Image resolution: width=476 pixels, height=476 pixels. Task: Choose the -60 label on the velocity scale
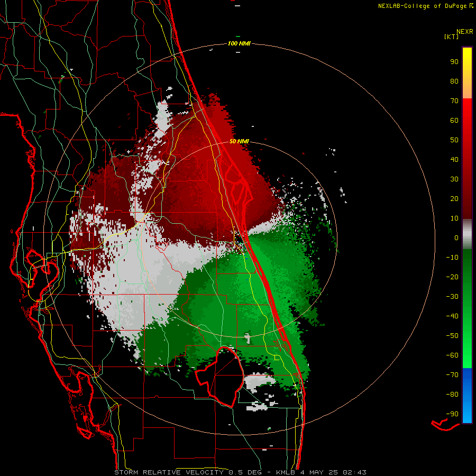452,355
